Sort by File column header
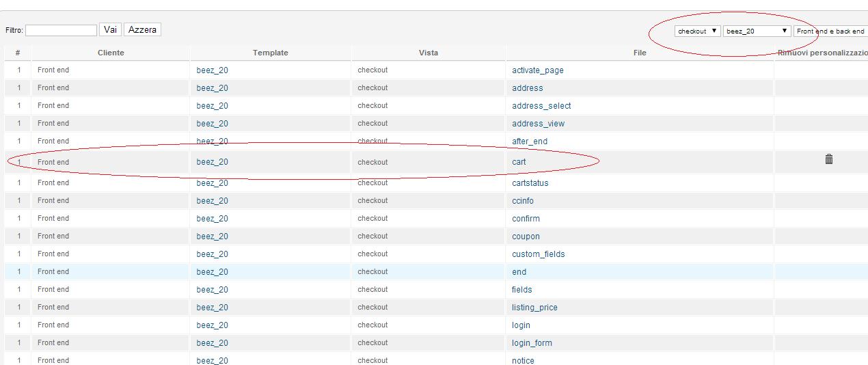Screen dimensions: 868x365 [x=640, y=53]
